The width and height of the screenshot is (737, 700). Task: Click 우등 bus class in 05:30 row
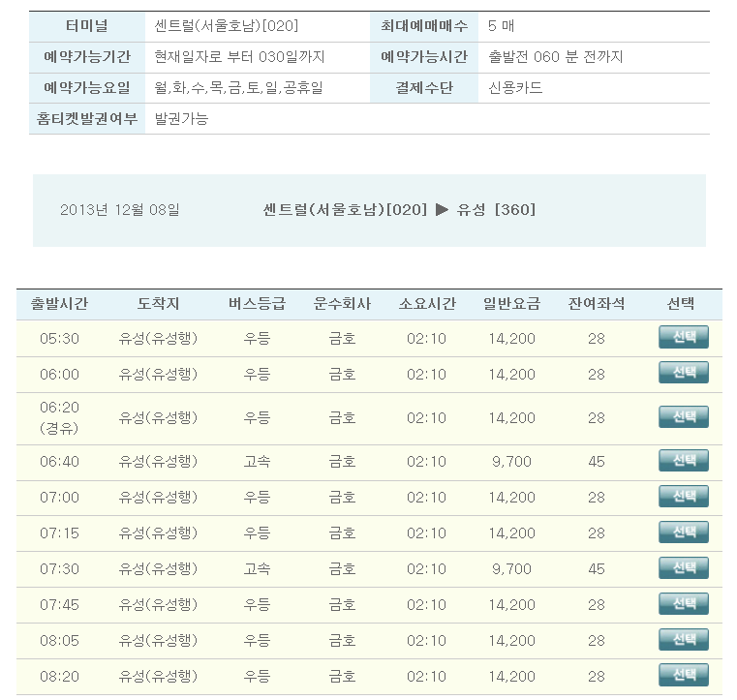(257, 339)
